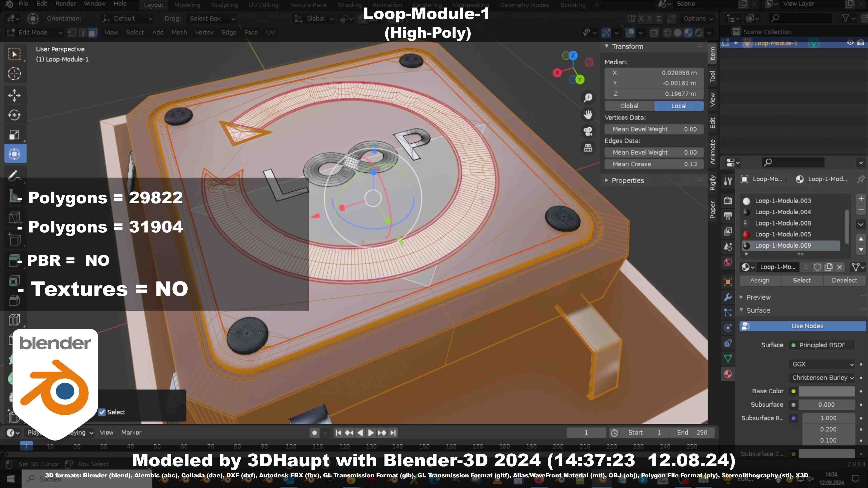Click the viewport zoom magnifier icon
This screenshot has width=868, height=488.
(x=588, y=98)
